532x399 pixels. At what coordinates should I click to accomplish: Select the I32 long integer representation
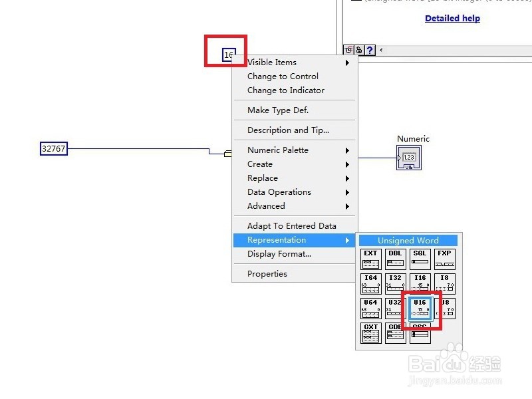[395, 284]
